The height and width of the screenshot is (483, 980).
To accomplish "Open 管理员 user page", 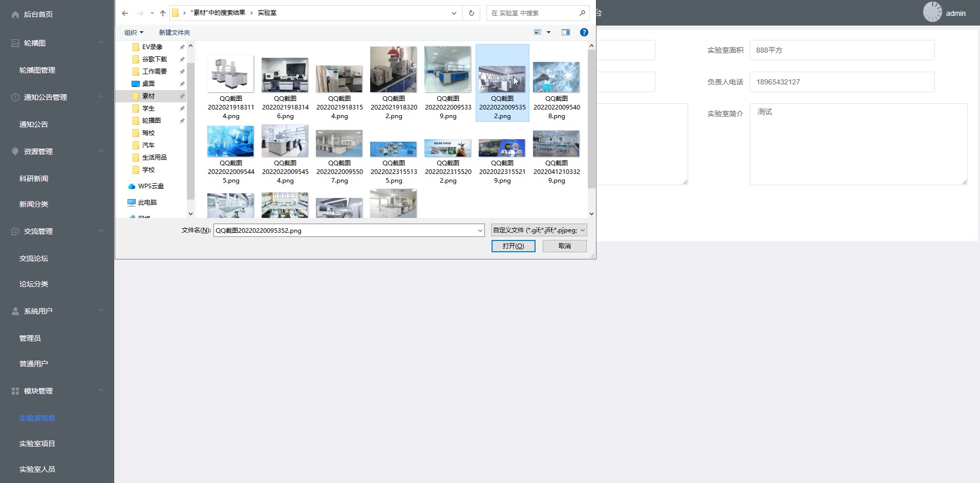I will [30, 338].
